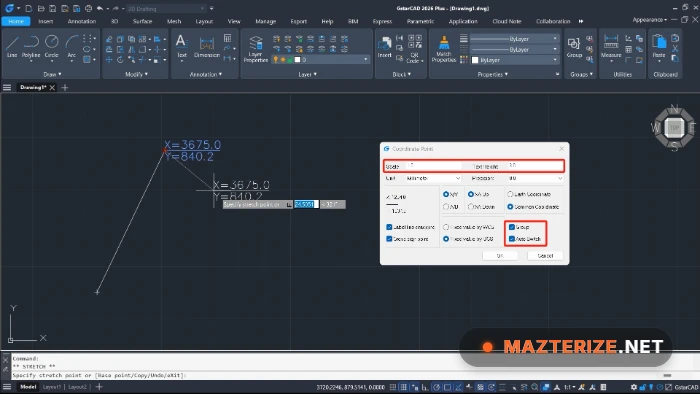Click the command line close X icon

point(5,359)
